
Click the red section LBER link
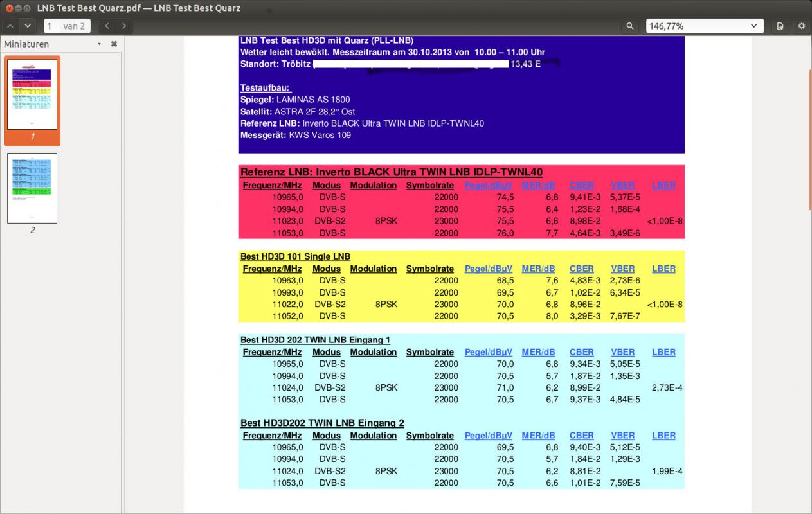pyautogui.click(x=663, y=186)
